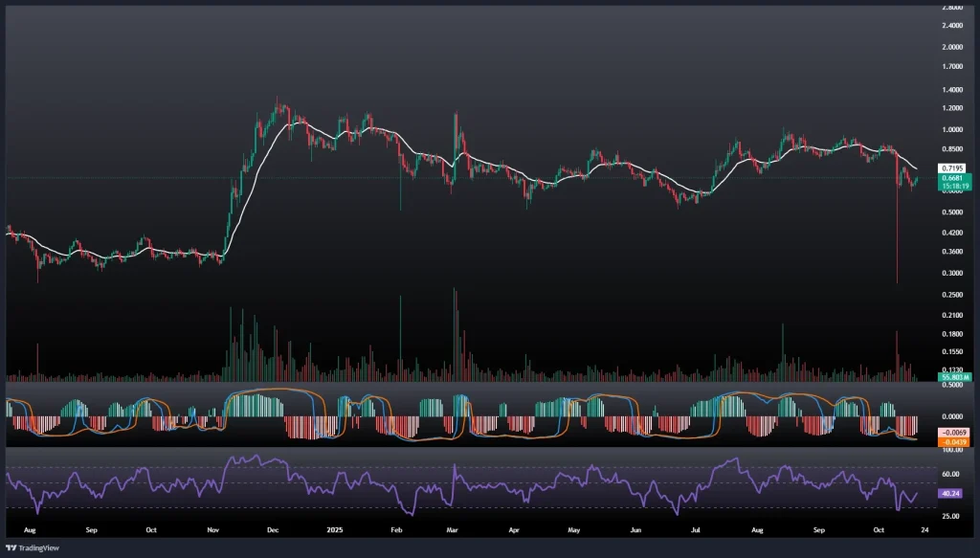
Task: Click the 2025 marker on time axis
Action: [333, 528]
